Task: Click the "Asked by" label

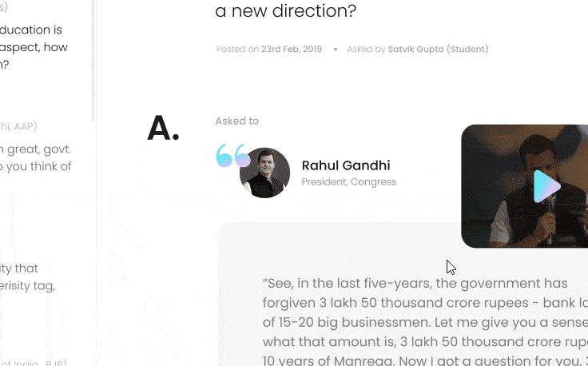Action: 366,50
